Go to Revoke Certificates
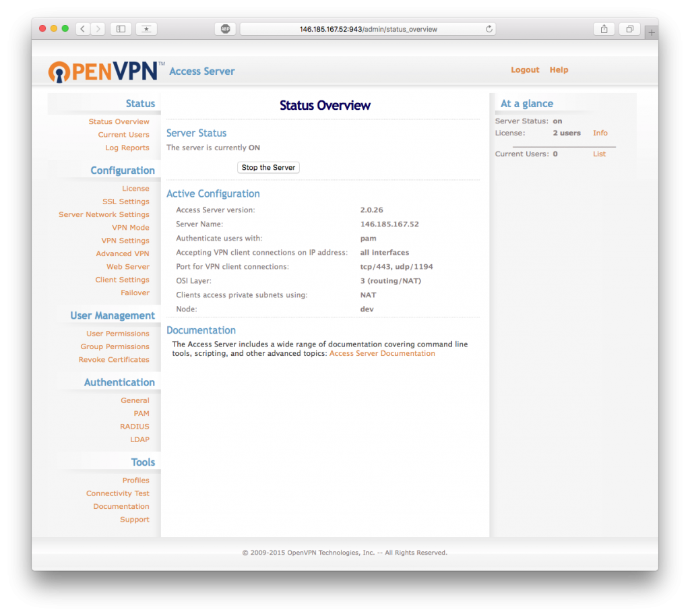This screenshot has width=690, height=616. 114,359
